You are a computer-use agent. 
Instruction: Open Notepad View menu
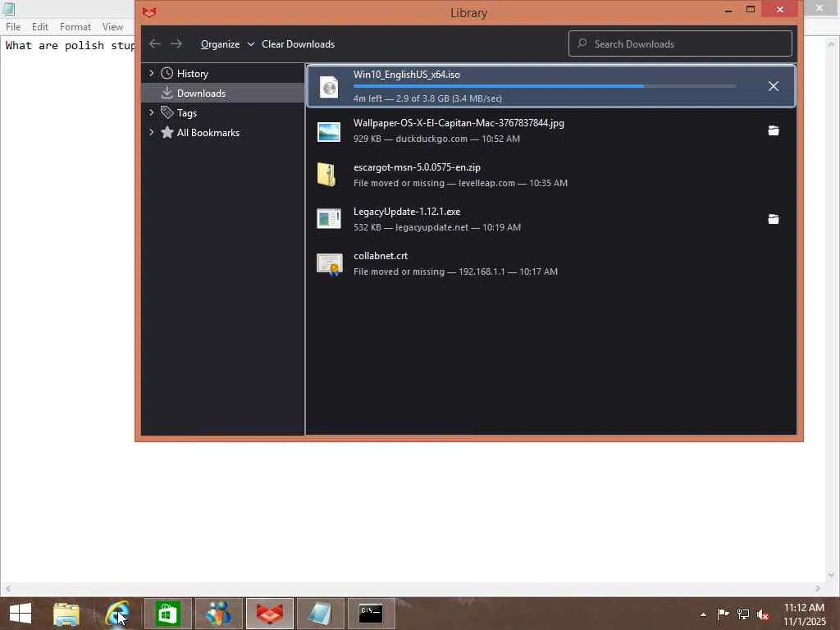[x=112, y=26]
